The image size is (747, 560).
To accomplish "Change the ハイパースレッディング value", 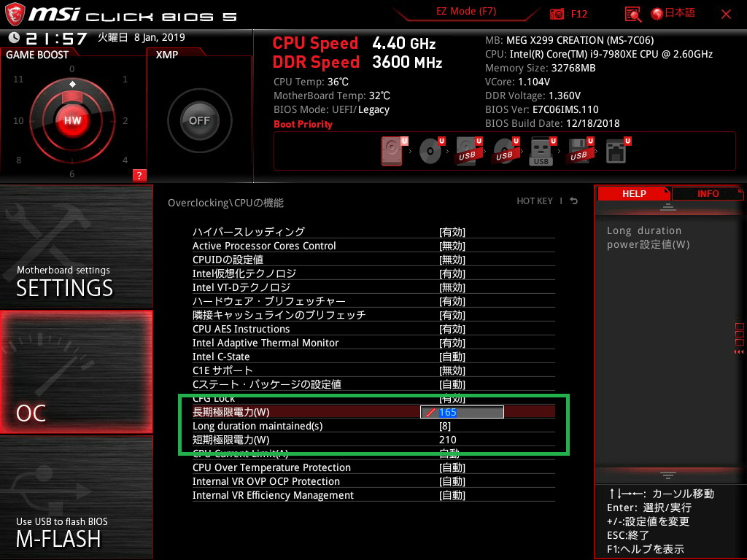I will click(452, 232).
